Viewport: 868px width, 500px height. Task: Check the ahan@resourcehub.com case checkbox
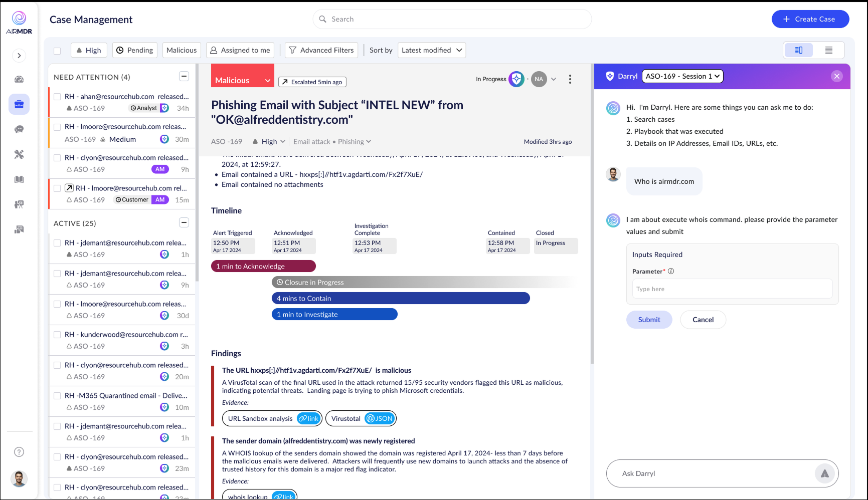click(57, 97)
